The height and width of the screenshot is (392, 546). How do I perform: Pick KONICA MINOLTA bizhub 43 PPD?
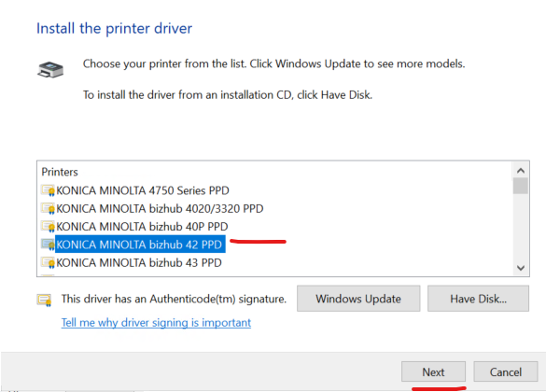[x=139, y=262]
